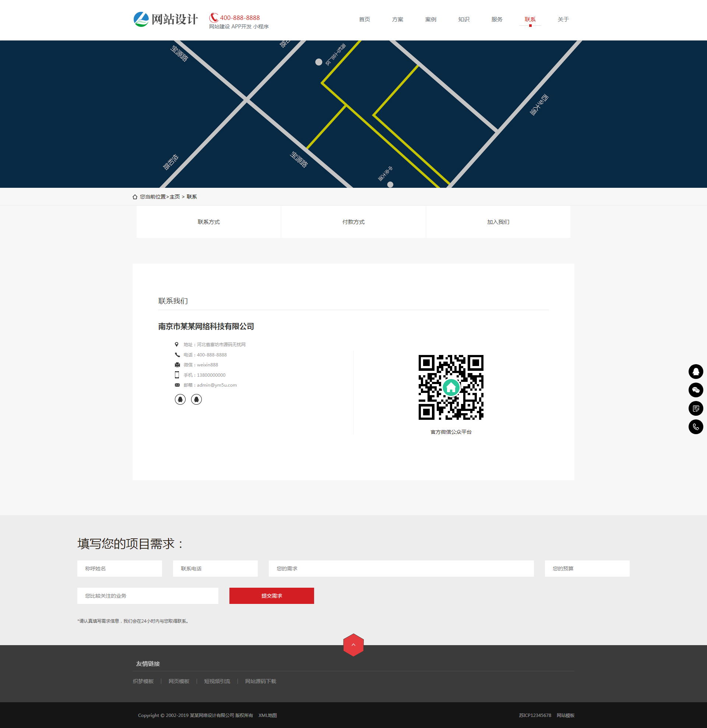707x728 pixels.
Task: Click the XML地图 footer link
Action: 267,715
